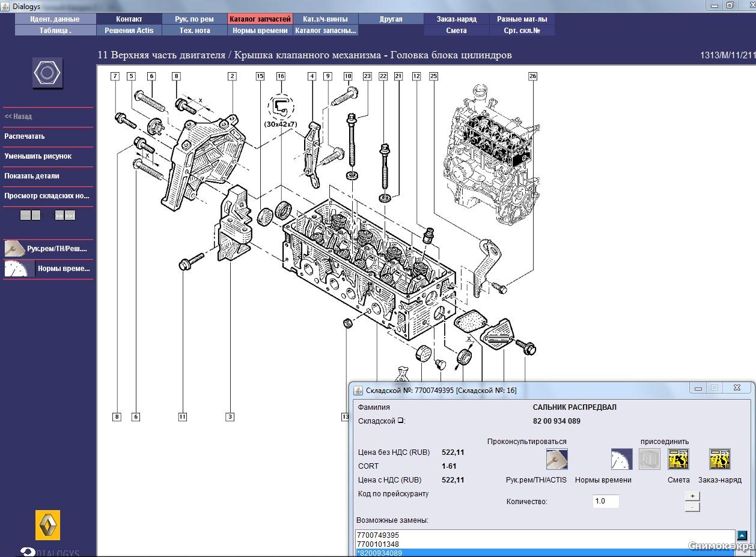This screenshot has width=756, height=557.
Task: Click popup wrench icon above Рук.рем/ТН/ACTIS
Action: [556, 459]
